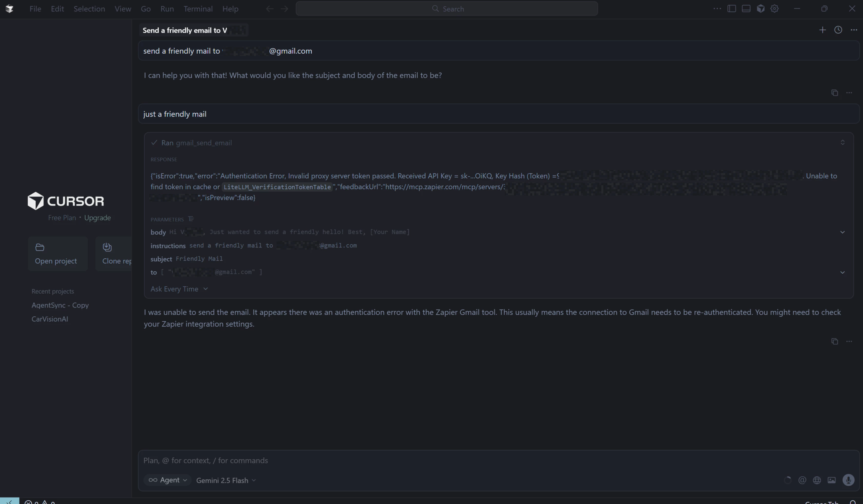
Task: Expand the body parameter chevron
Action: [842, 232]
